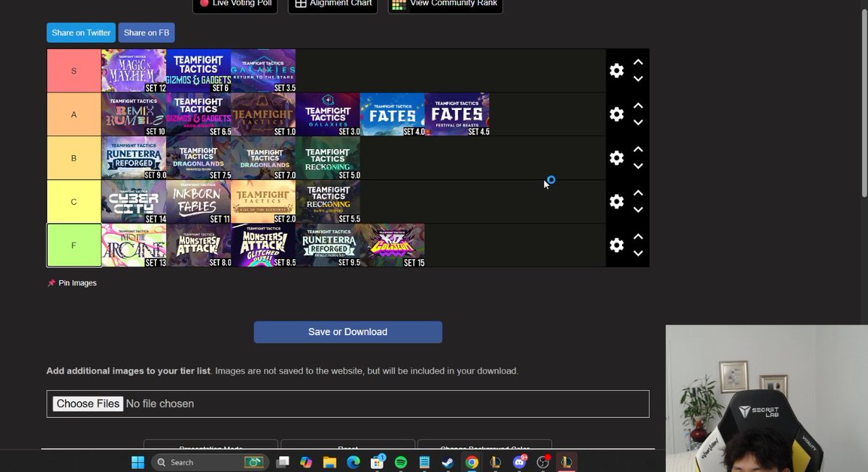Open Copilot from taskbar
Viewport: 868px width, 472px height.
[306, 462]
